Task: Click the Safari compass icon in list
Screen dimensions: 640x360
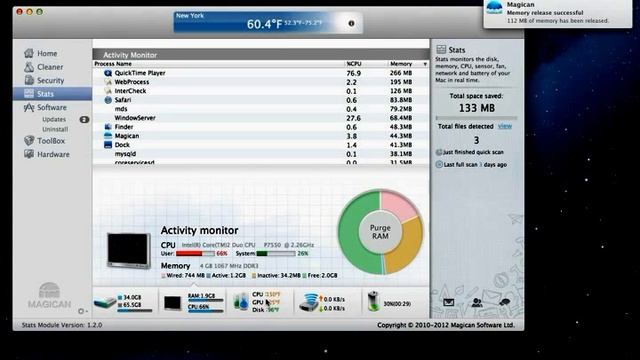Action: point(108,100)
